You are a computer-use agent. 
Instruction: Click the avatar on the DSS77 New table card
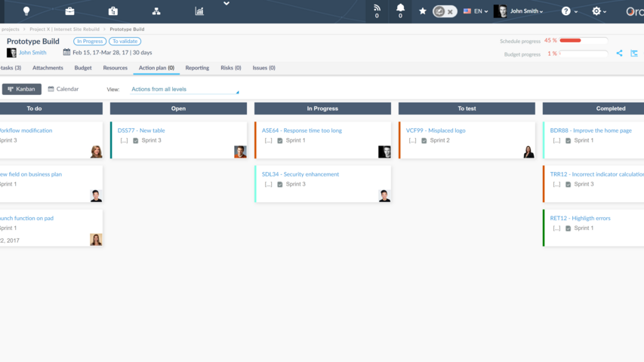[240, 152]
